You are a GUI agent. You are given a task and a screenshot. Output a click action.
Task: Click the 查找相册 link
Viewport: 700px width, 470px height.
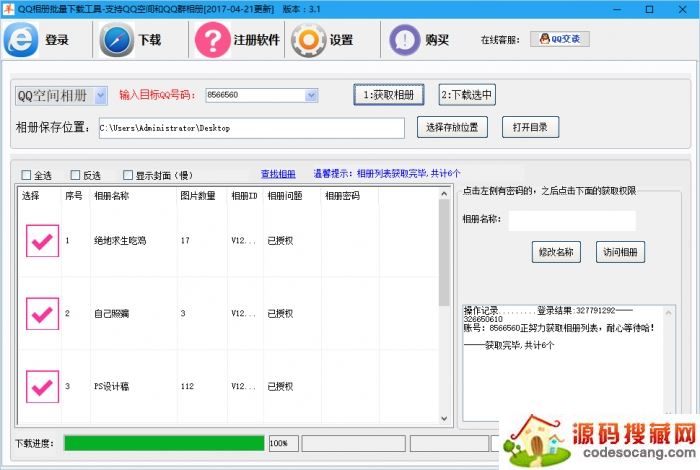click(278, 174)
